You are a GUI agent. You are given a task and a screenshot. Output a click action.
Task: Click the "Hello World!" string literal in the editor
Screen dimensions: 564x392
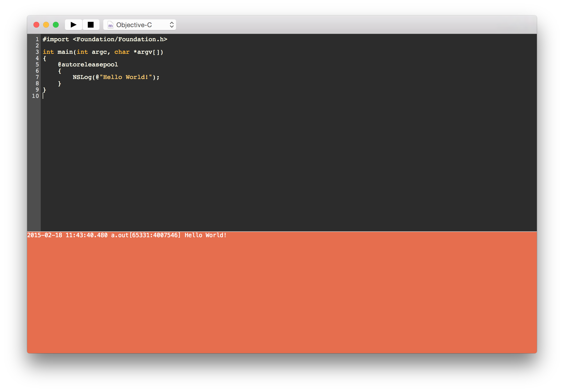click(126, 77)
